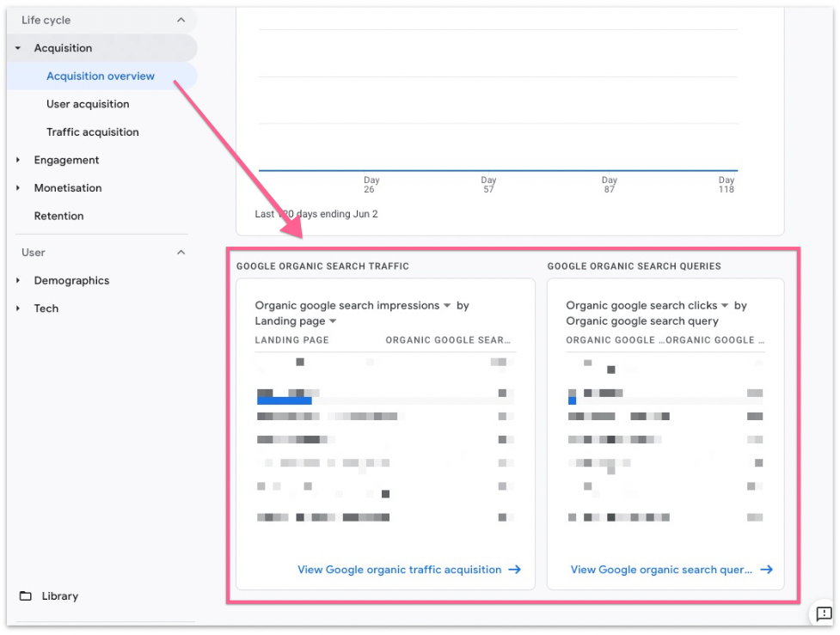Viewport: 840px width, 635px height.
Task: Expand the Engagement menu arrow
Action: pyautogui.click(x=18, y=161)
